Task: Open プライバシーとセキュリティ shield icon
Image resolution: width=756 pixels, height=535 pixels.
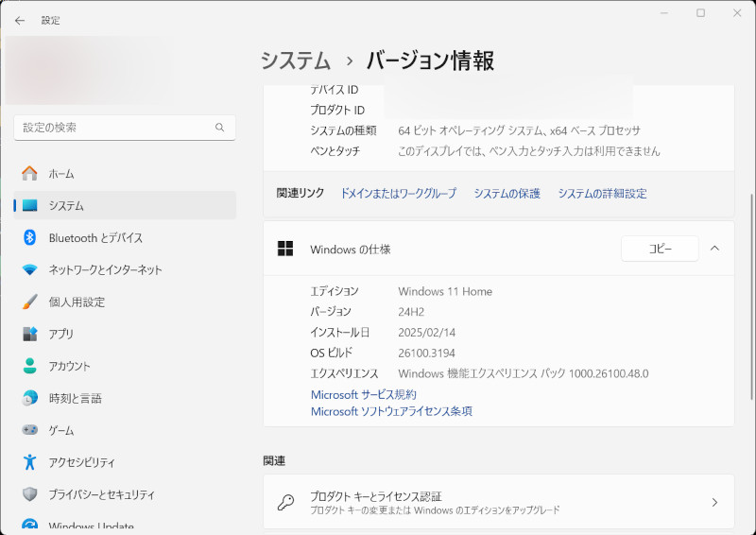Action: pos(30,494)
